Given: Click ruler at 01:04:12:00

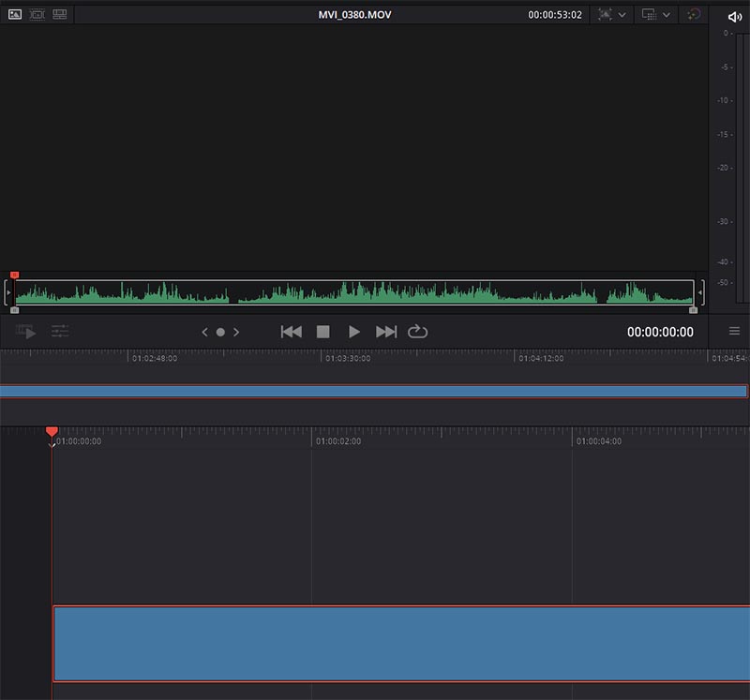Looking at the screenshot, I should point(541,358).
